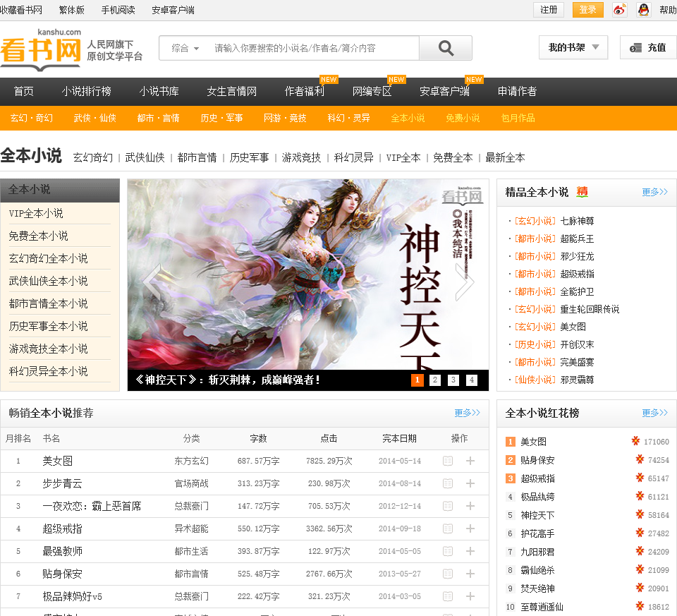
Task: Click the 充值 button
Action: (649, 47)
